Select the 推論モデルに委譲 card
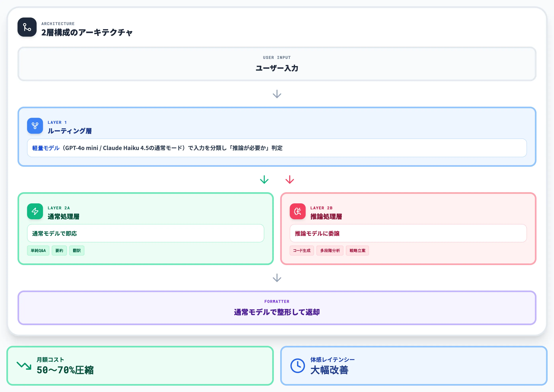Screen dimensions: 554x392 [x=408, y=233]
